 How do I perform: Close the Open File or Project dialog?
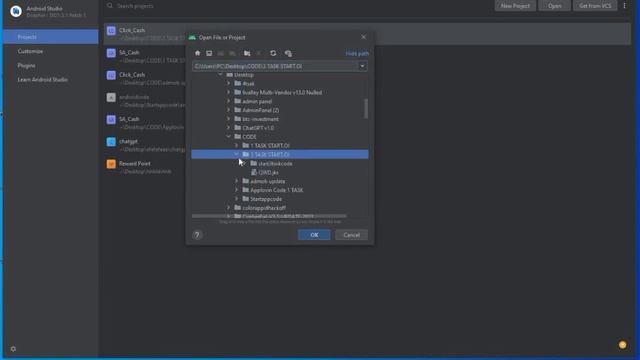click(363, 37)
